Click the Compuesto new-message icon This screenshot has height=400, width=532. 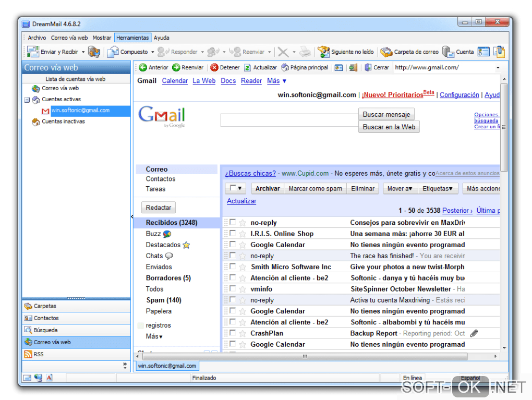coord(113,52)
